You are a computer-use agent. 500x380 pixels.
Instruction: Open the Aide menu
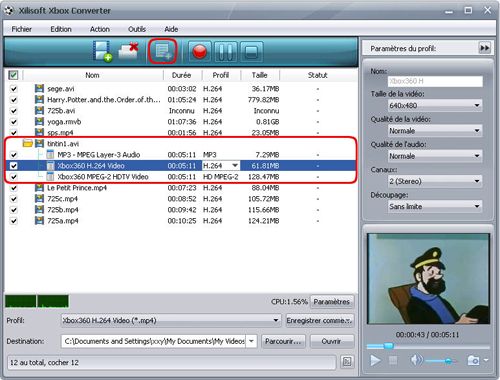pos(171,29)
